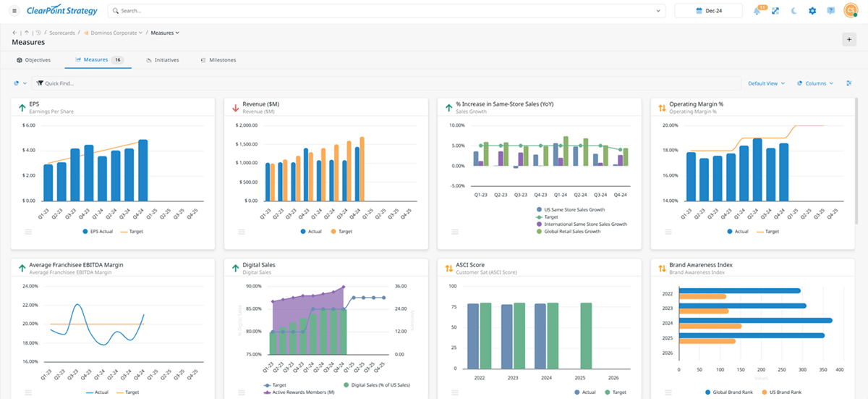Open the EPS measure title
This screenshot has width=868, height=399.
[x=34, y=104]
